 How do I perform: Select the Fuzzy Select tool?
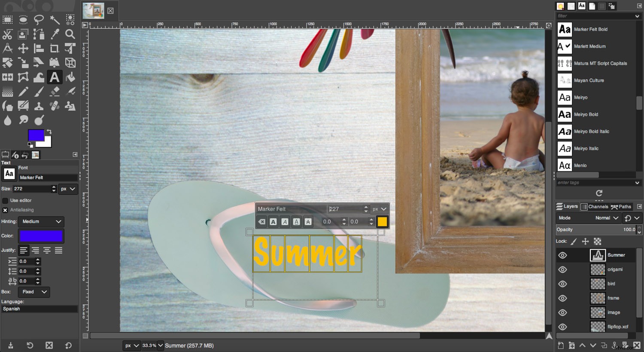click(x=54, y=20)
